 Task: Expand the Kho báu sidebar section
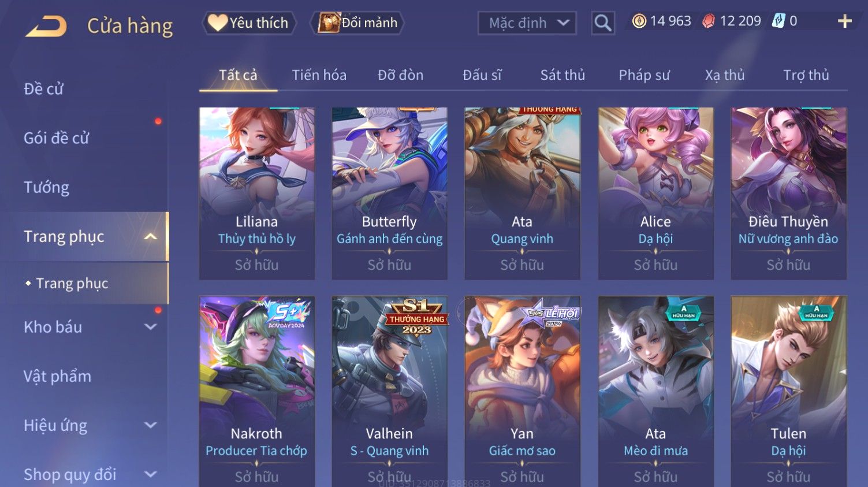[x=150, y=327]
